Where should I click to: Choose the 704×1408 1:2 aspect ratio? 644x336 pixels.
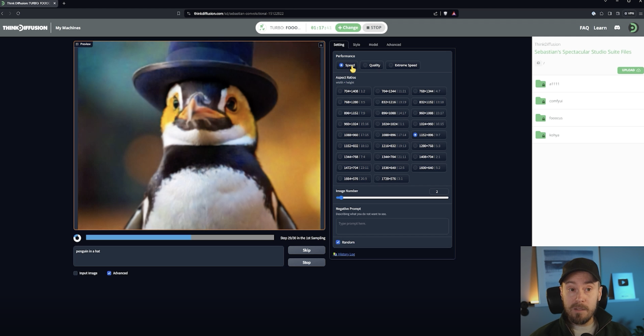tap(354, 91)
